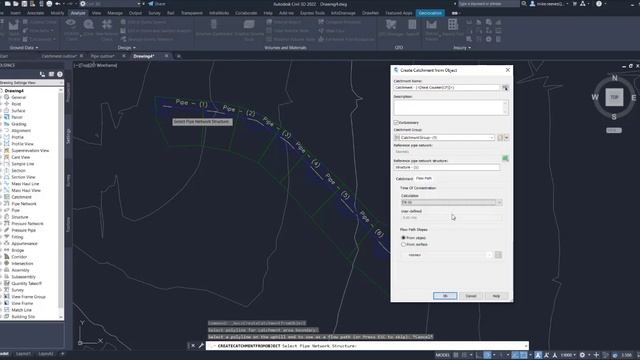Image resolution: width=640 pixels, height=360 pixels.
Task: Click Help button in Create Catchment dialog
Action: (x=496, y=296)
